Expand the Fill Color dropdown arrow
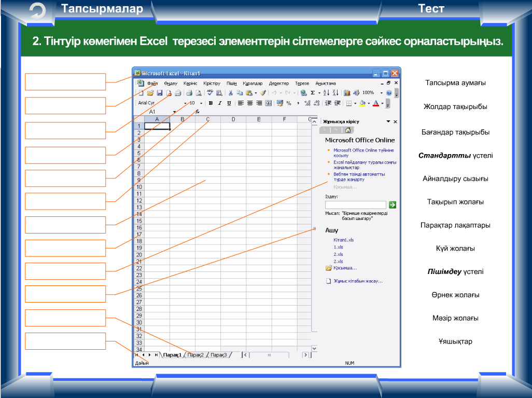 click(369, 103)
